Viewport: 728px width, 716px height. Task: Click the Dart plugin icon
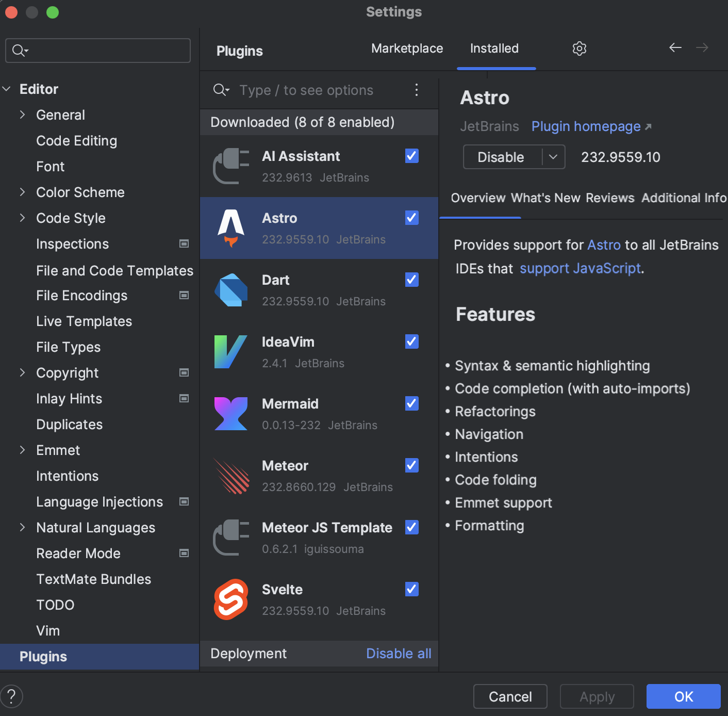(x=230, y=290)
